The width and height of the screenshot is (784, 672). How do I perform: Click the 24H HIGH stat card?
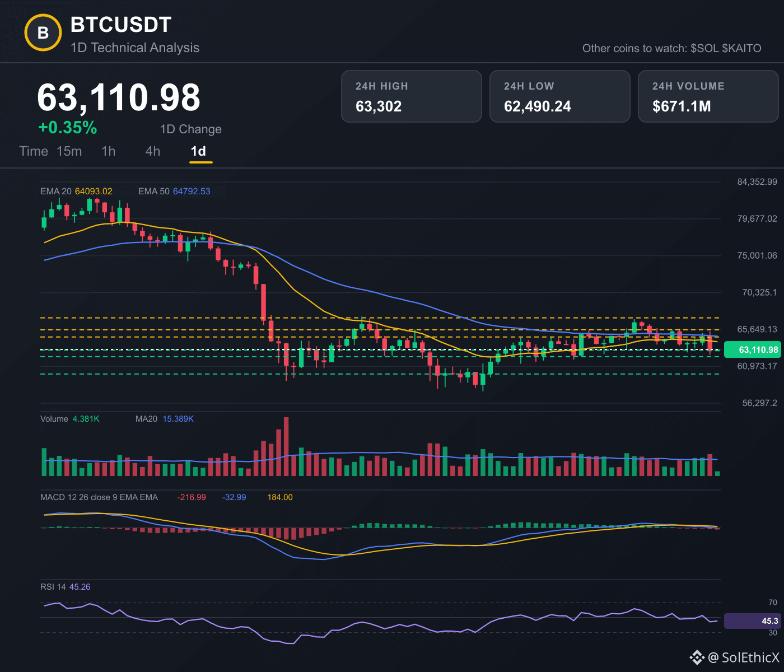coord(412,96)
